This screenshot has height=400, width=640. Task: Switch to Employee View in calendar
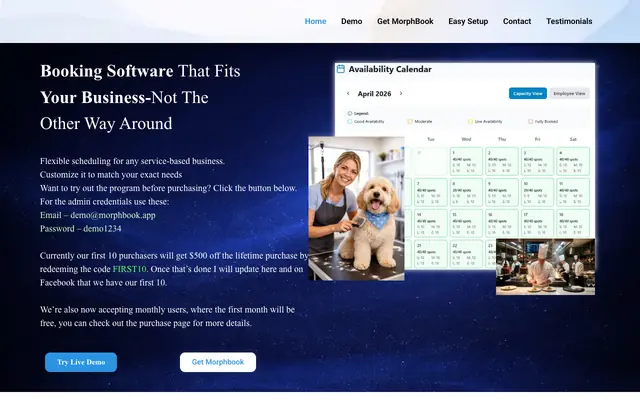(569, 93)
